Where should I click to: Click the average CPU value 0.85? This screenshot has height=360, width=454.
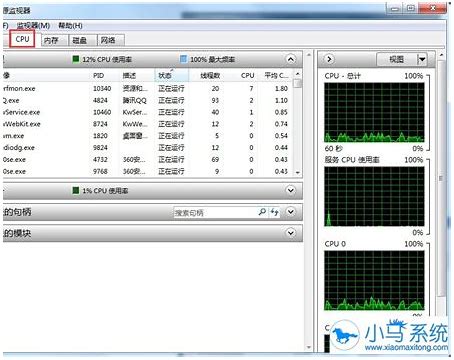(x=281, y=112)
